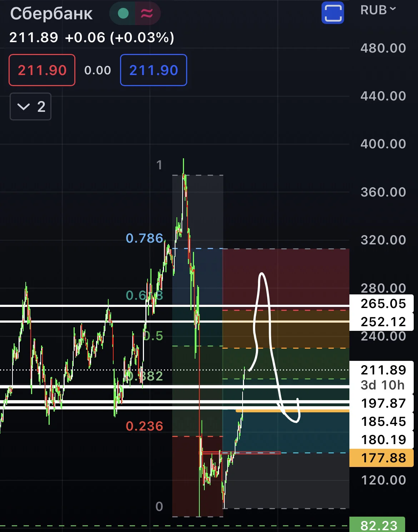This screenshot has width=418, height=532.
Task: Click the 197.87 price label
Action: point(382,403)
